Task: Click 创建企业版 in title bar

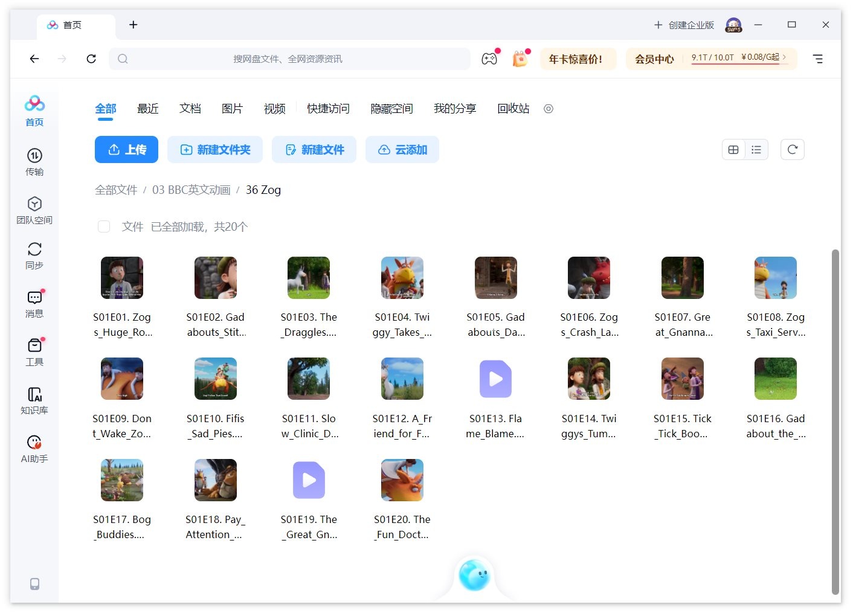Action: click(x=684, y=25)
